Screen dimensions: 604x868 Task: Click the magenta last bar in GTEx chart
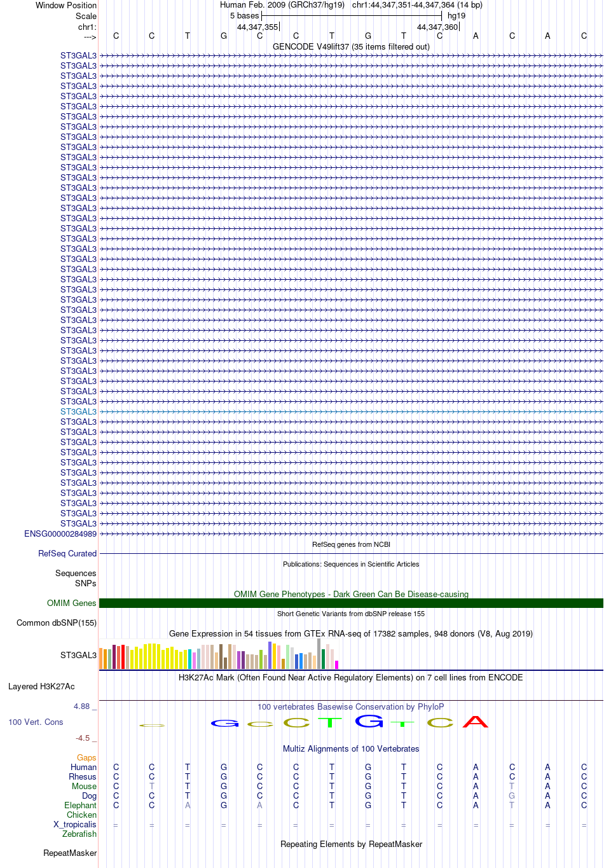(x=337, y=665)
